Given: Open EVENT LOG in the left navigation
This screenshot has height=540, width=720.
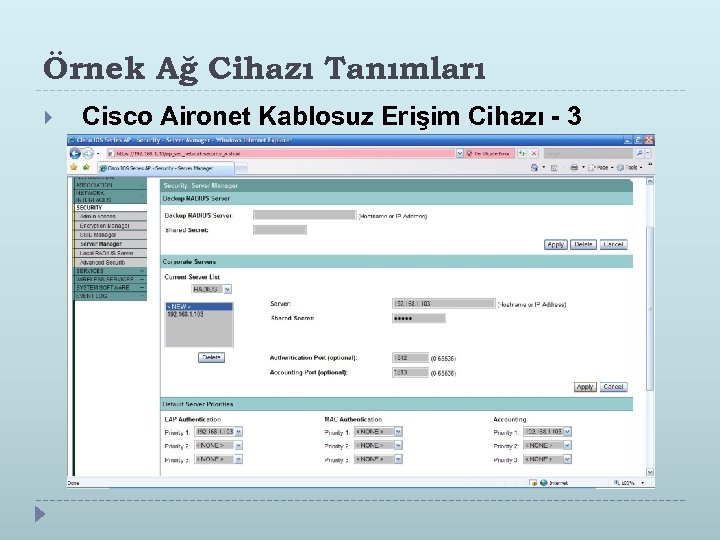Looking at the screenshot, I should pos(110,296).
